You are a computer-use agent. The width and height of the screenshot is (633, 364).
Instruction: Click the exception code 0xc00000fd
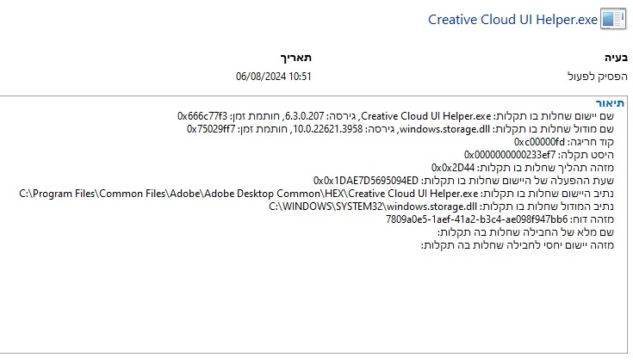coord(539,142)
